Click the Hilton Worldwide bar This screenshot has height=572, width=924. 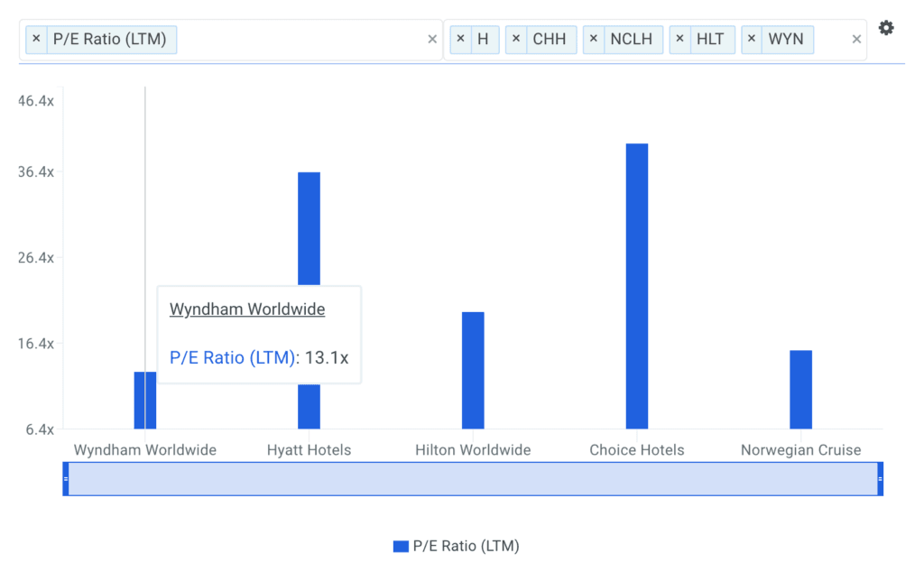pyautogui.click(x=473, y=370)
